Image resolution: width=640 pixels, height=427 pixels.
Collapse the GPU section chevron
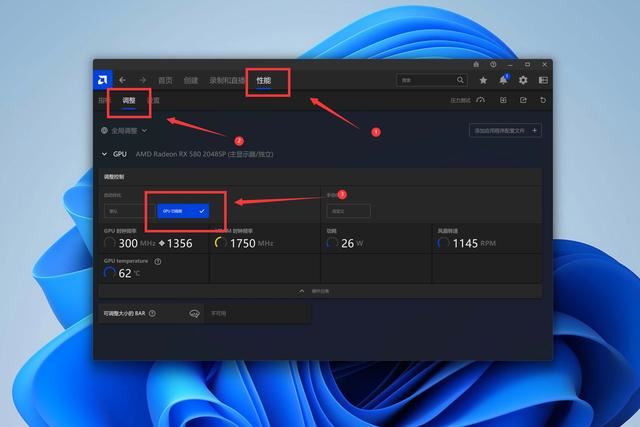[x=104, y=155]
